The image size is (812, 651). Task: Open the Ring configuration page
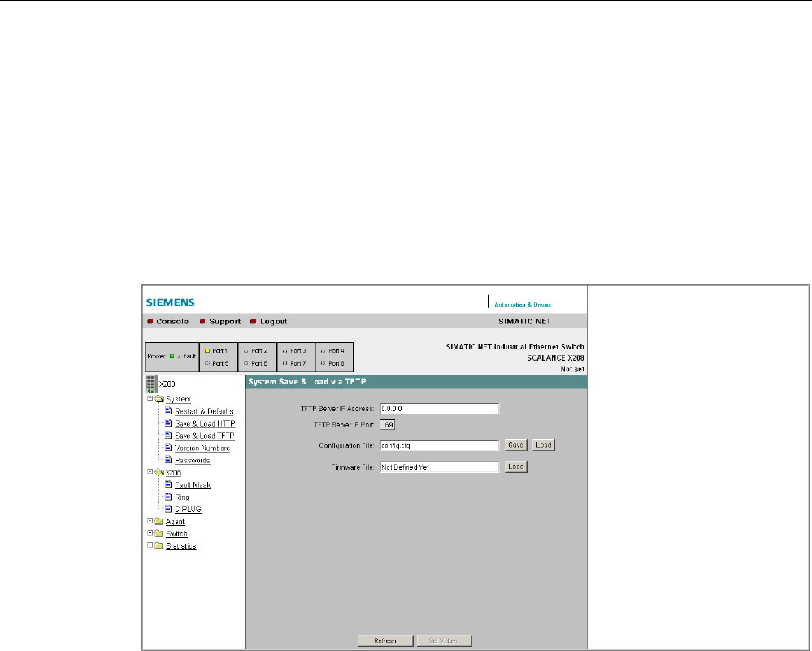pyautogui.click(x=182, y=497)
